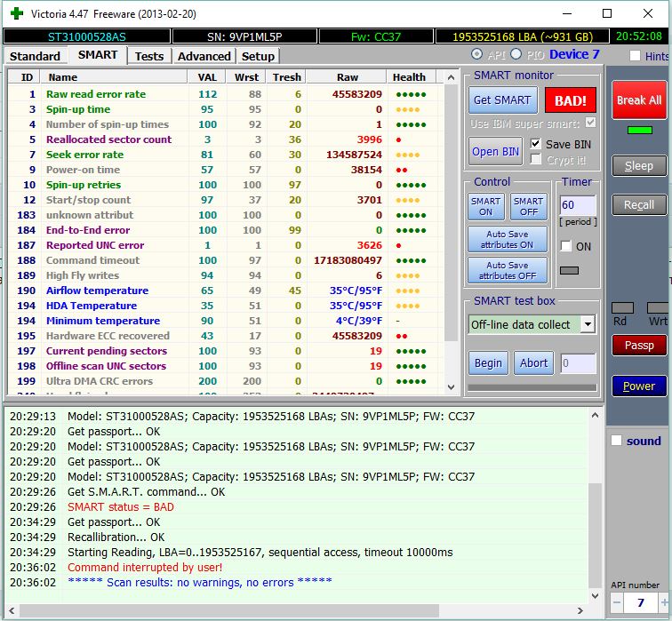
Task: Click the Open BIN button
Action: pos(495,151)
